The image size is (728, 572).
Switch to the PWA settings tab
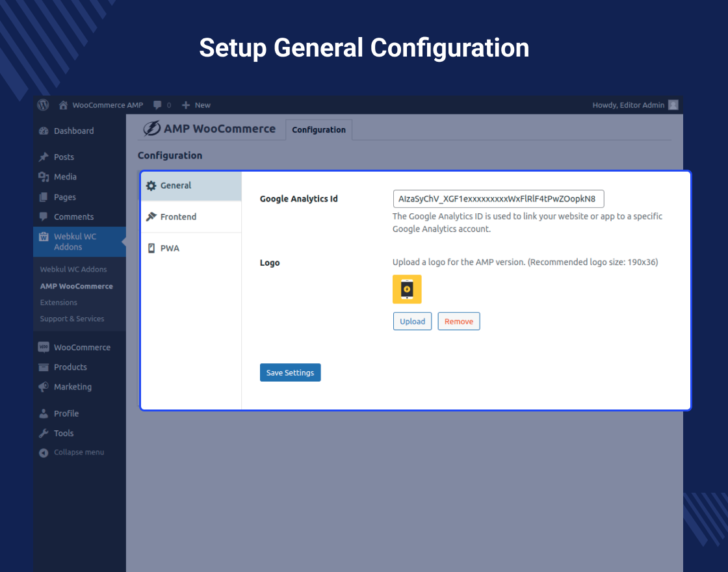coord(170,248)
